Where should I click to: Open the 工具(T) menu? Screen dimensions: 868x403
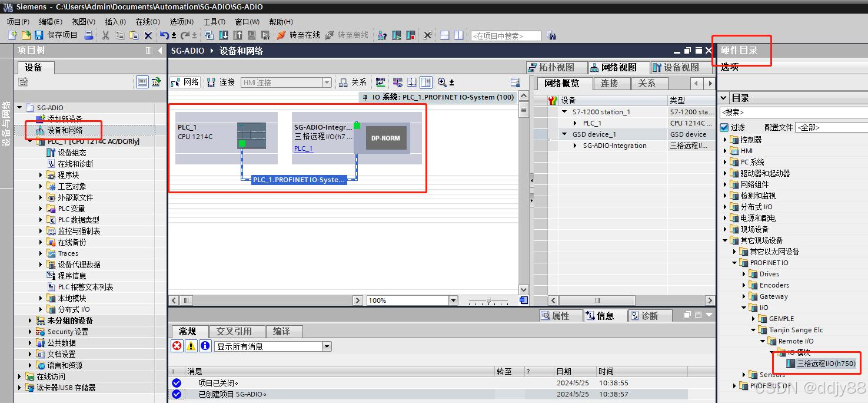tap(214, 22)
